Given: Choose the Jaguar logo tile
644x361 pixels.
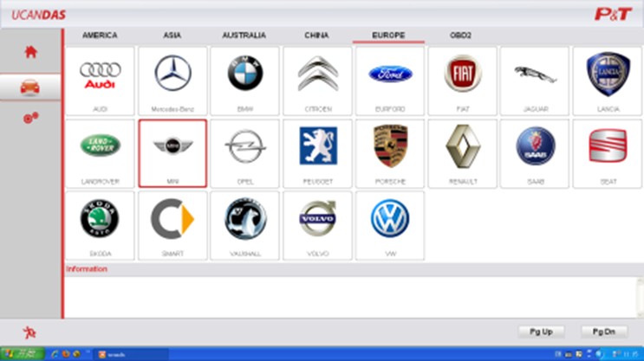Looking at the screenshot, I should (535, 81).
